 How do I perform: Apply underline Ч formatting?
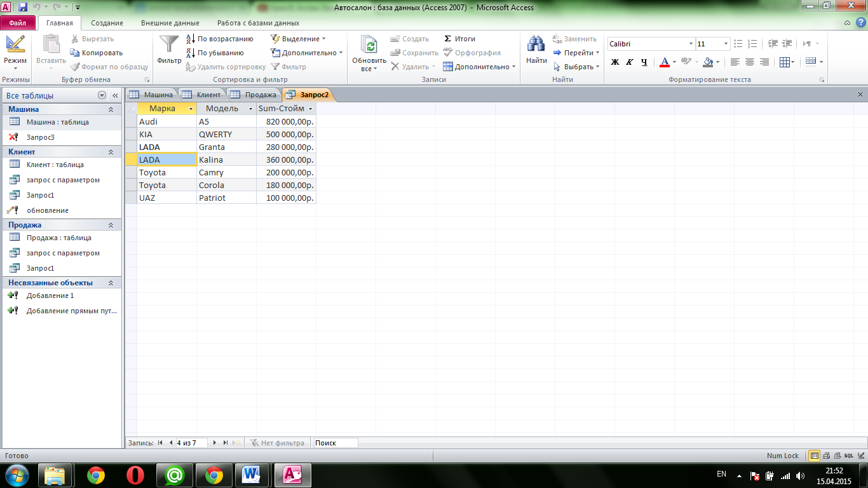[644, 62]
